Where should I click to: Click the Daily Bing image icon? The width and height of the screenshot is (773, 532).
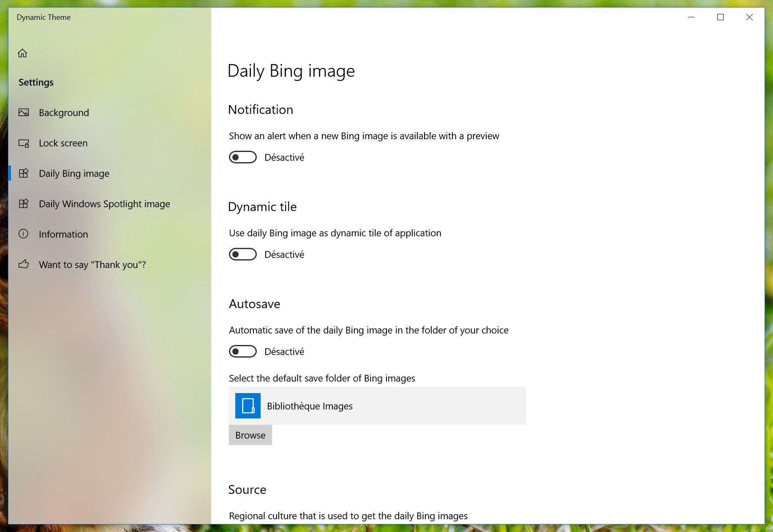pos(24,173)
